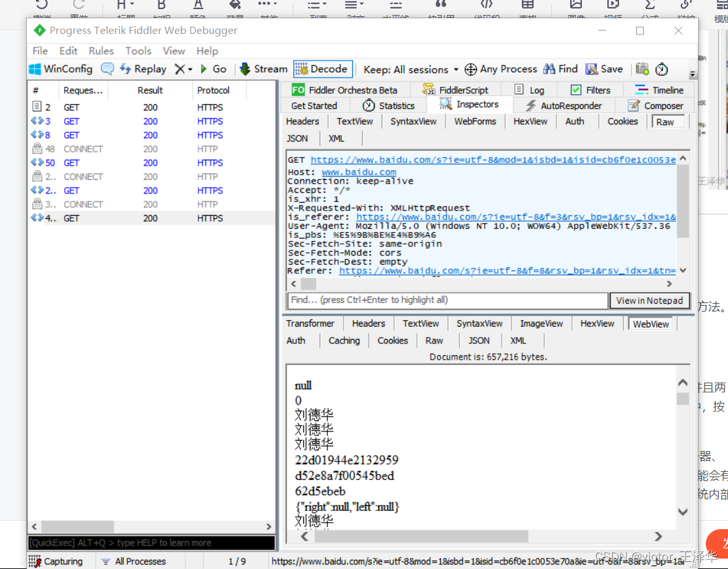Switch to the Log tab

[529, 90]
